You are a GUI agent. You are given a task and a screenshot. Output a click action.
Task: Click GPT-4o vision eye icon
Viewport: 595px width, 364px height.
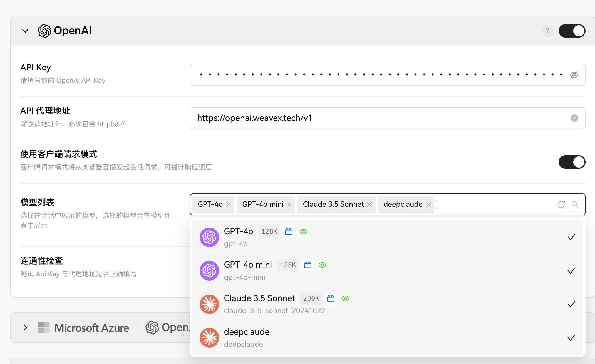point(304,231)
